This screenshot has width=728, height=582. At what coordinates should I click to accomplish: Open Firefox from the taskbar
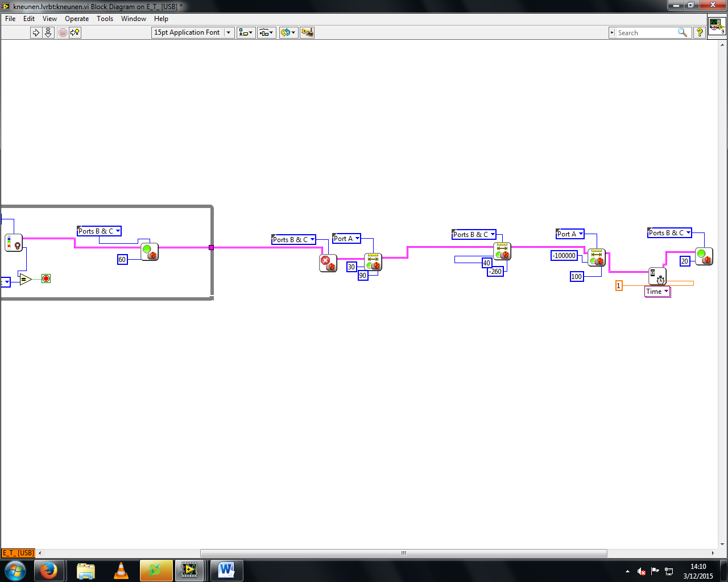pyautogui.click(x=49, y=570)
